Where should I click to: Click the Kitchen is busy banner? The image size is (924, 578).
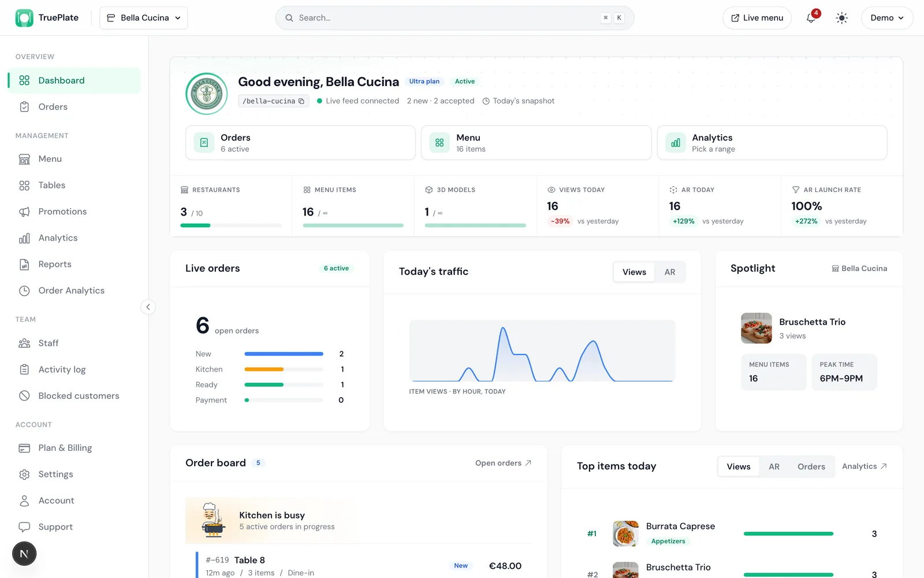[358, 521]
